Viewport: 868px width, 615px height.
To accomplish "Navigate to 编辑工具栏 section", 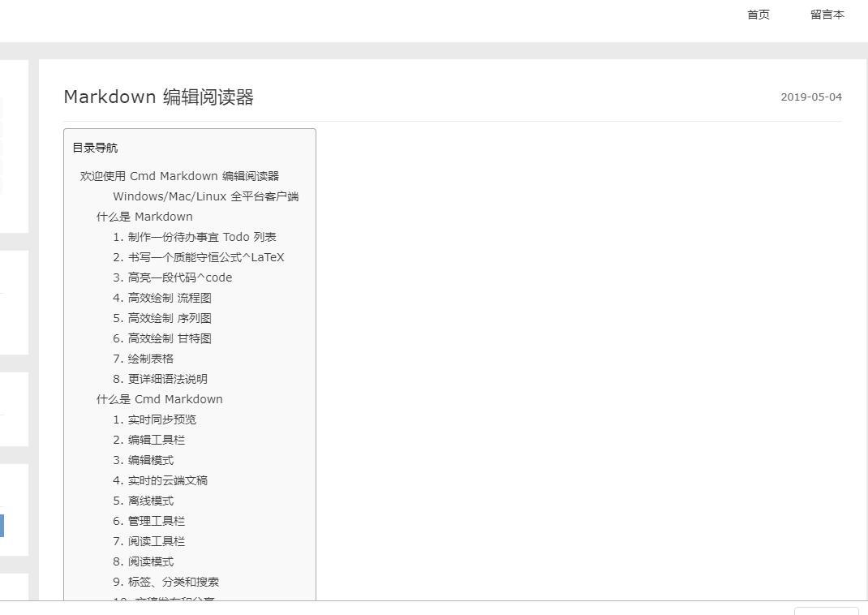I will pos(156,440).
